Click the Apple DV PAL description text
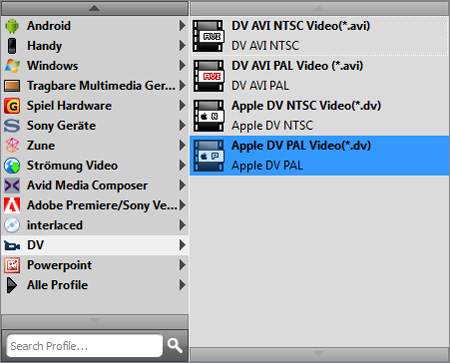 (x=267, y=166)
